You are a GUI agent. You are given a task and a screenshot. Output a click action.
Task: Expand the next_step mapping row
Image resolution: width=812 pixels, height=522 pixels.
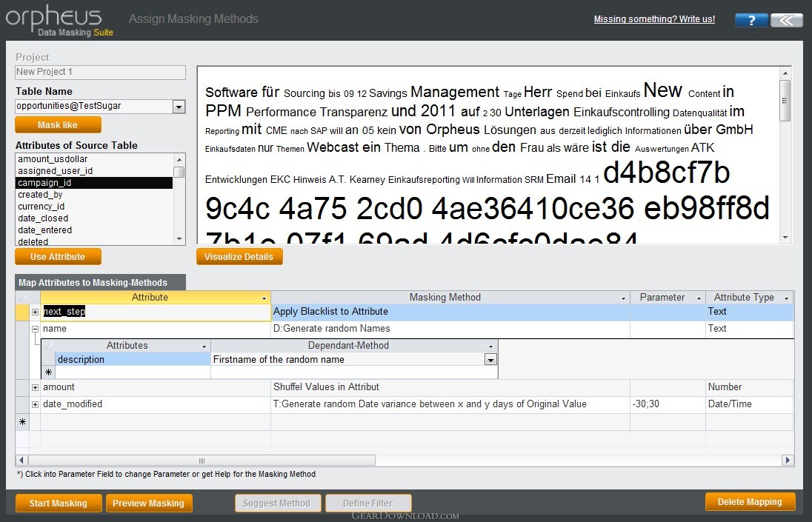36,312
